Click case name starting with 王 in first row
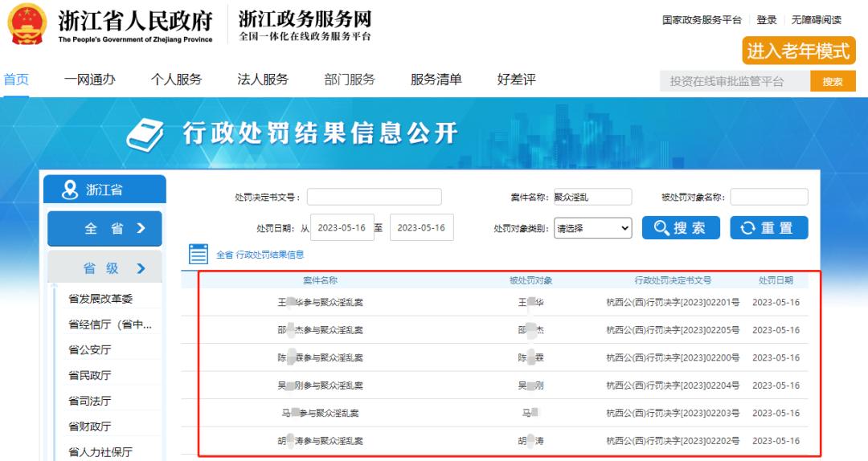The image size is (868, 461). click(x=320, y=302)
